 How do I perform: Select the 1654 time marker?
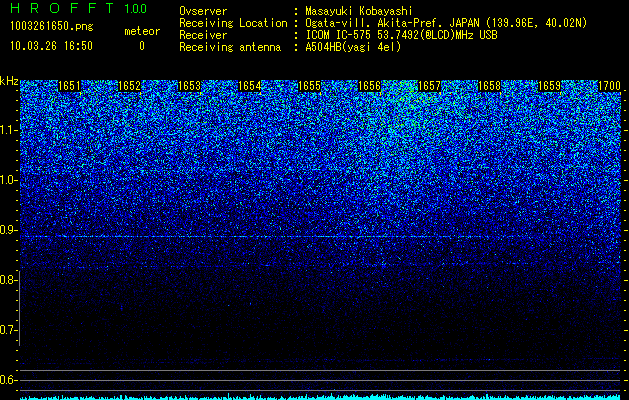249,86
